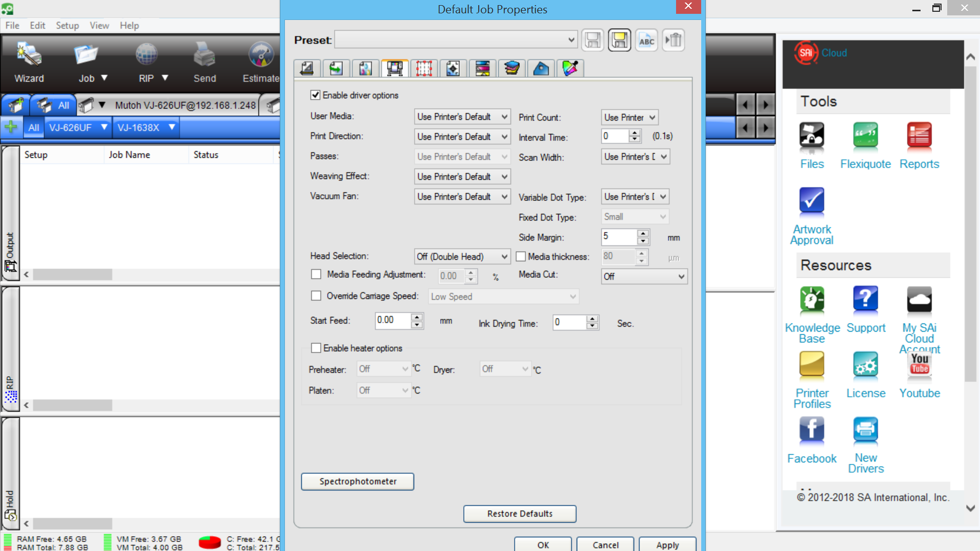Click the Send printer icon

205,54
